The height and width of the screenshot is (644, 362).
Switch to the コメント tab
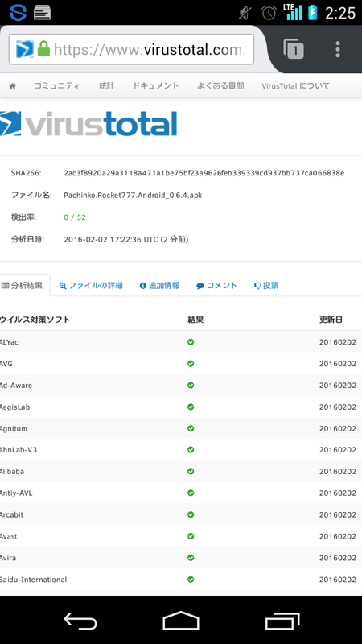pyautogui.click(x=216, y=286)
